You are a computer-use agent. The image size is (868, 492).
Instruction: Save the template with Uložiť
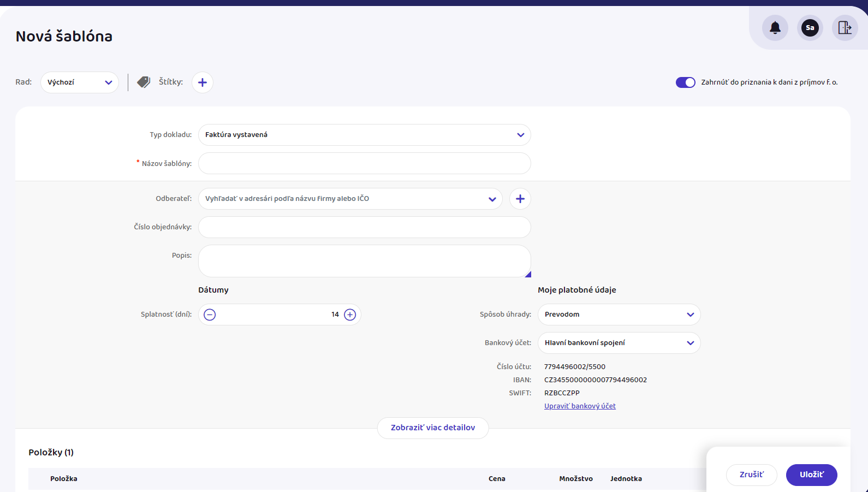pyautogui.click(x=811, y=475)
